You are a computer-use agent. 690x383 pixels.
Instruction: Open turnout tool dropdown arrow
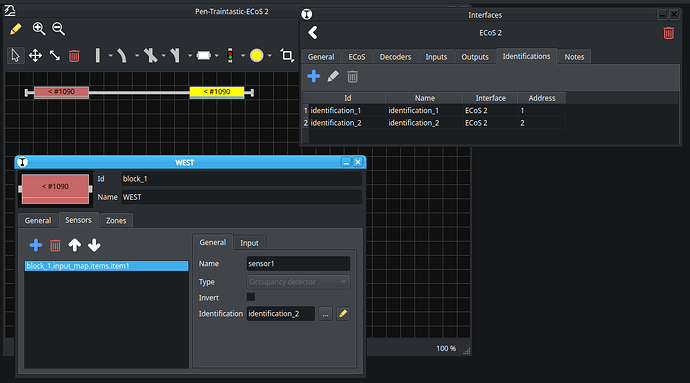pyautogui.click(x=190, y=56)
